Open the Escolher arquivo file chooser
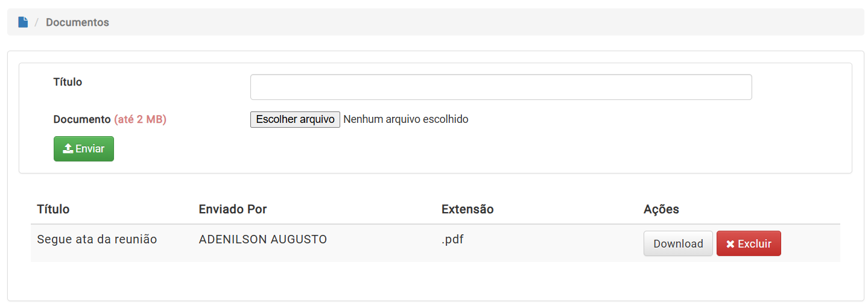 point(295,119)
